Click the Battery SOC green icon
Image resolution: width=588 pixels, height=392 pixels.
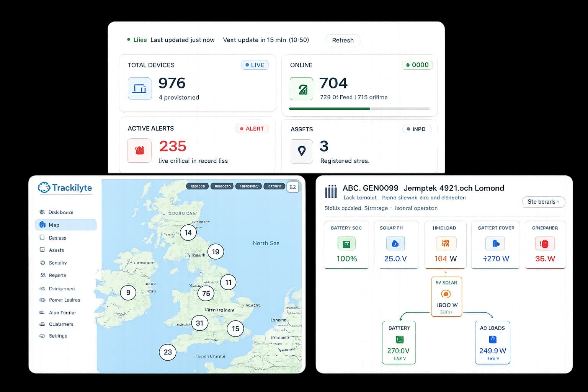tap(346, 243)
